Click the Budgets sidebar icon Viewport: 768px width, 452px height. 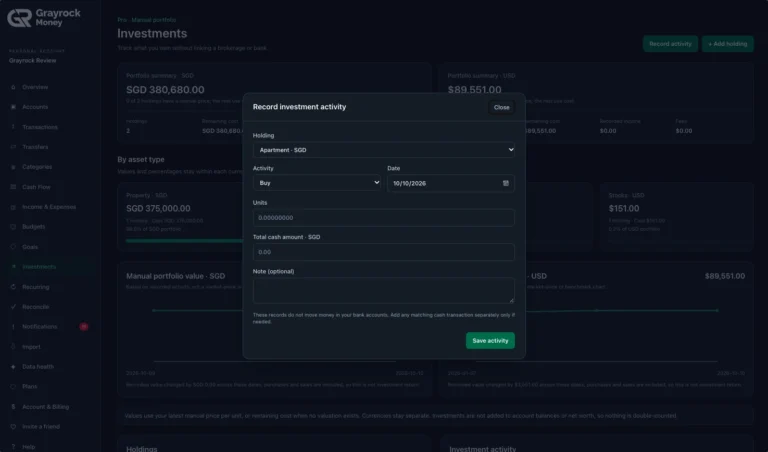tap(13, 227)
